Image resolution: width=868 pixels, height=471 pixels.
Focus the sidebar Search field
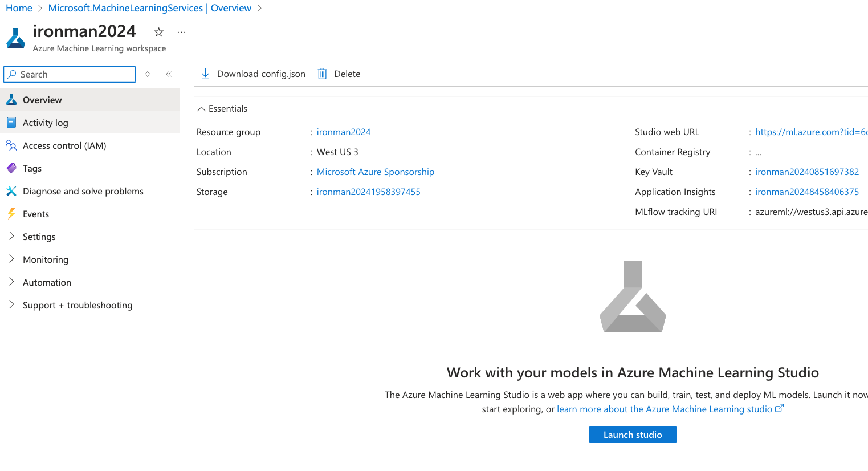pyautogui.click(x=70, y=74)
